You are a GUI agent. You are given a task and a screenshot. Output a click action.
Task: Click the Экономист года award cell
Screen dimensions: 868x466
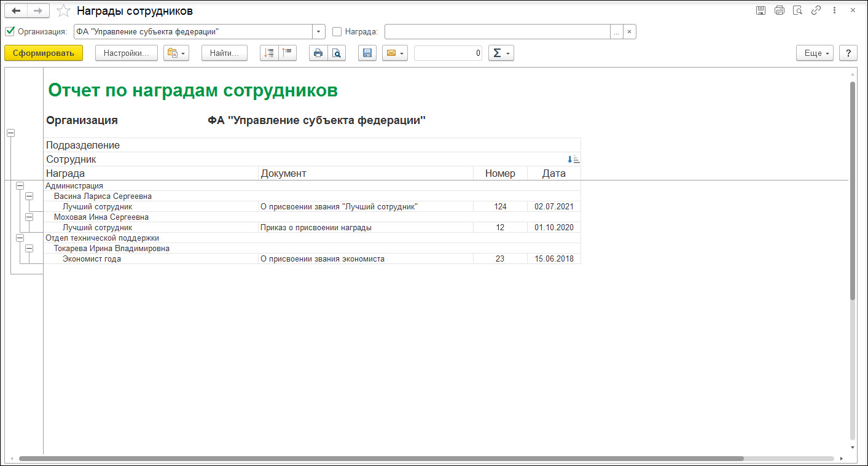(151, 258)
